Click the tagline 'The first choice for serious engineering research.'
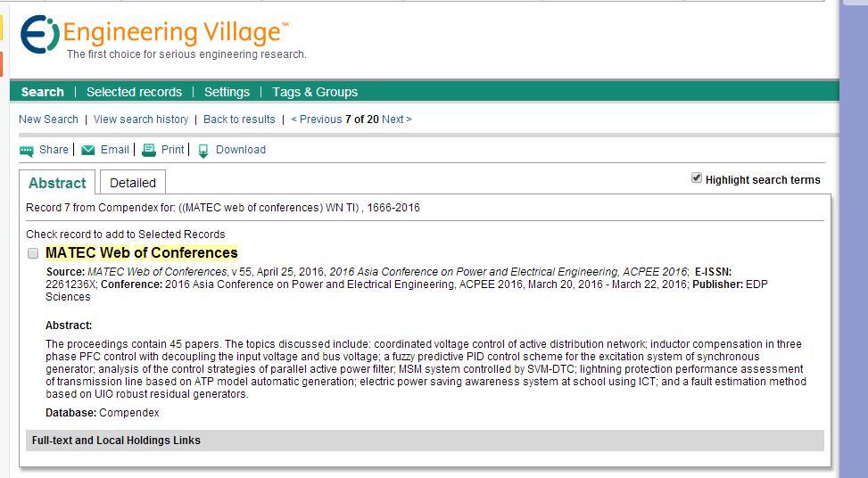The height and width of the screenshot is (478, 868). pos(186,54)
